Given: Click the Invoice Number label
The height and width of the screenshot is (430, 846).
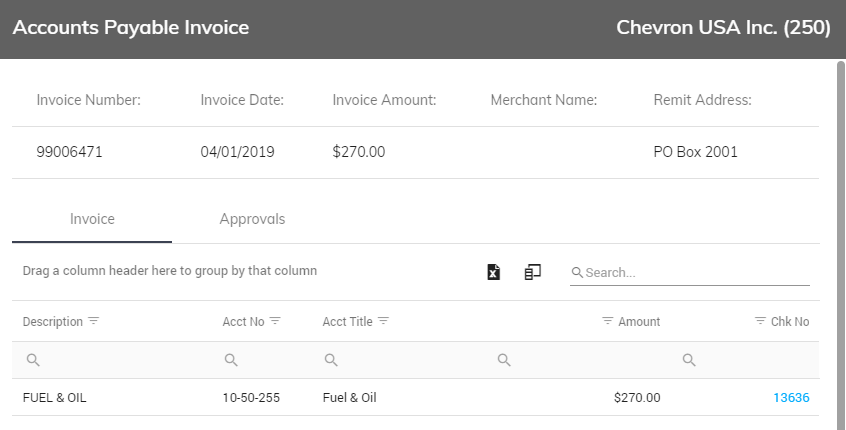Looking at the screenshot, I should coord(88,100).
